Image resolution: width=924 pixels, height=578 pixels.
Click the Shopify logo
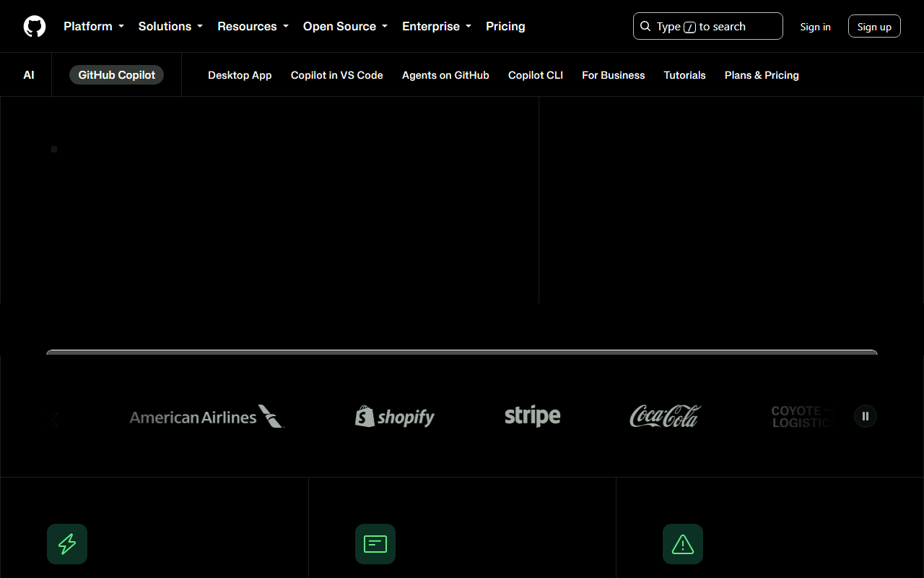point(395,416)
